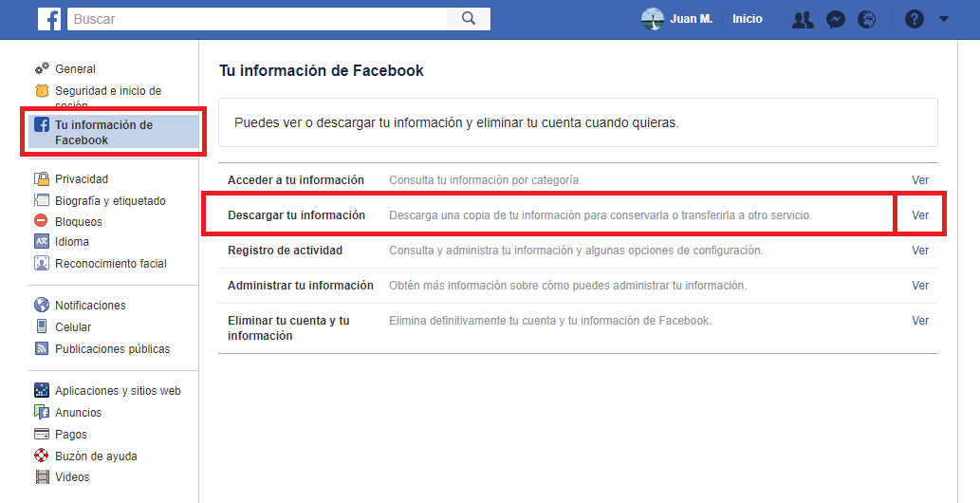The height and width of the screenshot is (503, 980).
Task: Click the Privacidad lock icon
Action: coord(42,179)
